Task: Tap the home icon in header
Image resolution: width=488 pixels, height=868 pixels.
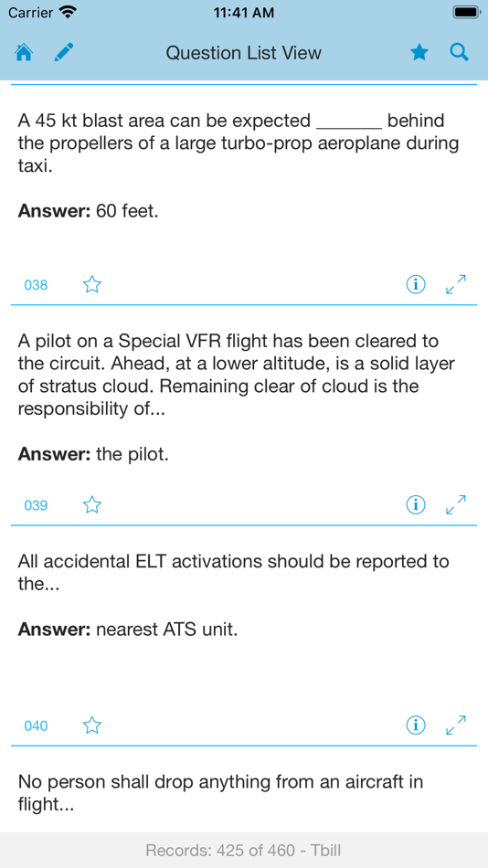Action: (24, 53)
